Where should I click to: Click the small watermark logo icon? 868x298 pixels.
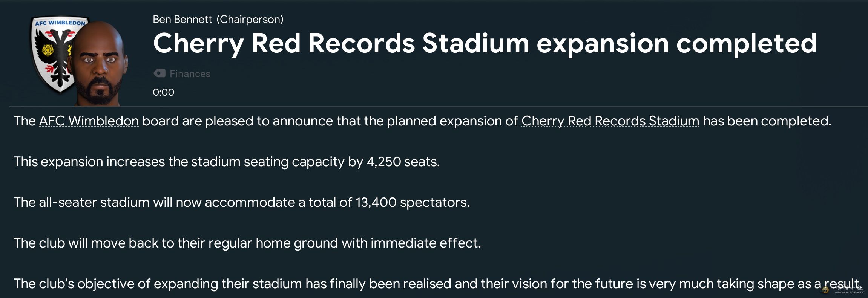pyautogui.click(x=825, y=290)
